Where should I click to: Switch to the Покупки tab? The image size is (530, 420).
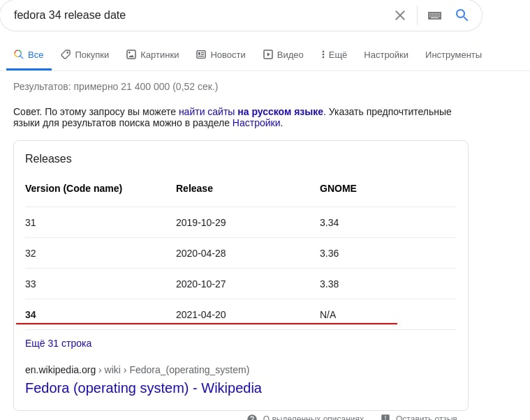click(x=84, y=54)
